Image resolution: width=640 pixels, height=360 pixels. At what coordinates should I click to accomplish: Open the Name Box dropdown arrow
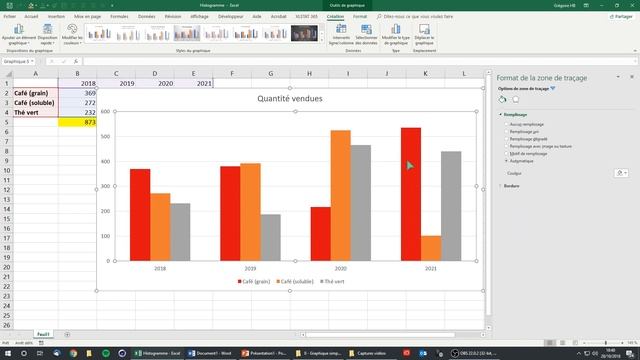click(x=32, y=61)
